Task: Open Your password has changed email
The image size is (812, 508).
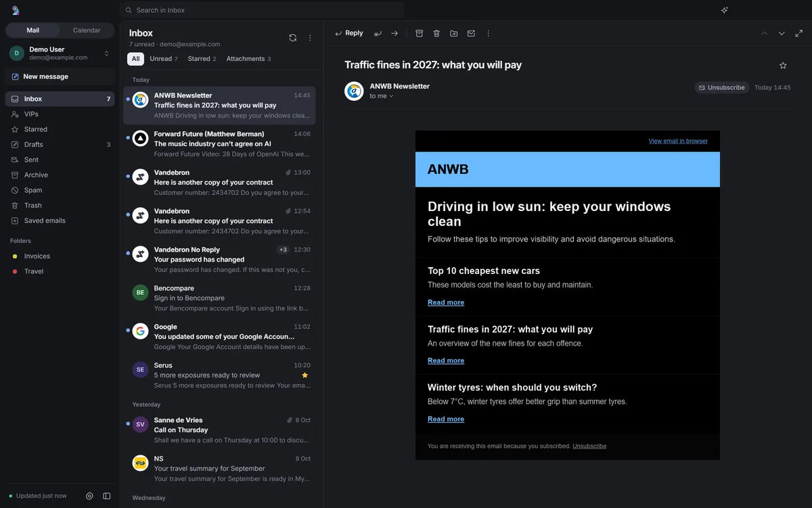Action: click(x=219, y=260)
